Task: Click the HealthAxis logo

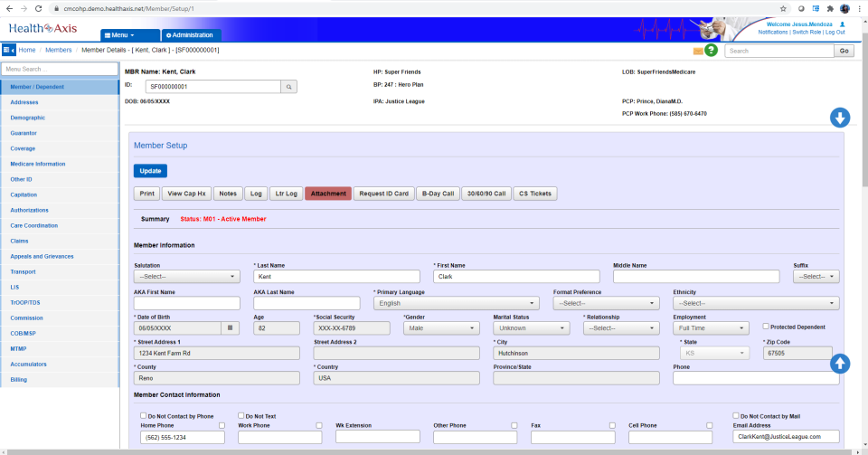Action: pos(42,28)
